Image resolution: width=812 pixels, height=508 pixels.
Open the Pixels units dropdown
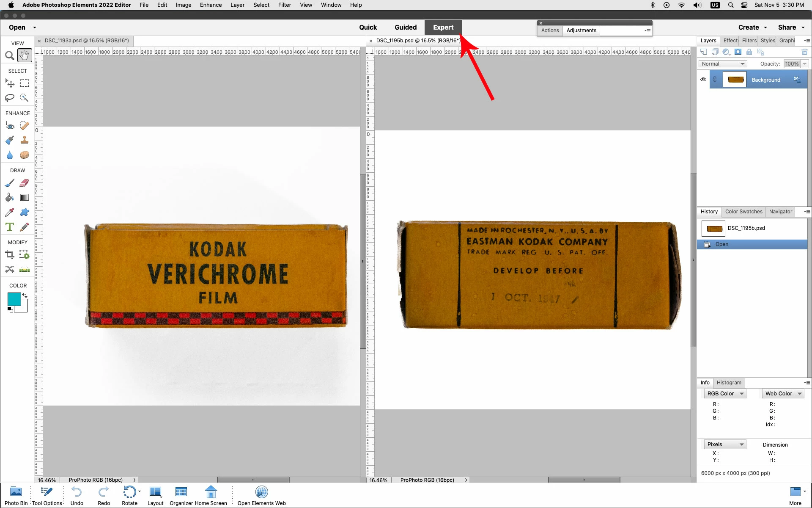pyautogui.click(x=725, y=444)
